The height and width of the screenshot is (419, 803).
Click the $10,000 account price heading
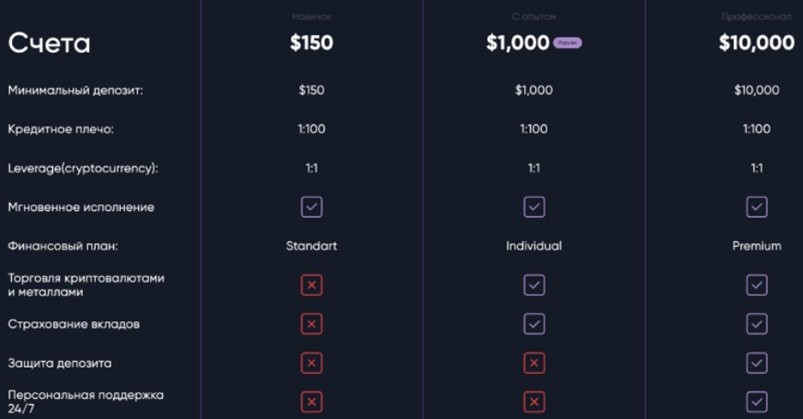(756, 43)
